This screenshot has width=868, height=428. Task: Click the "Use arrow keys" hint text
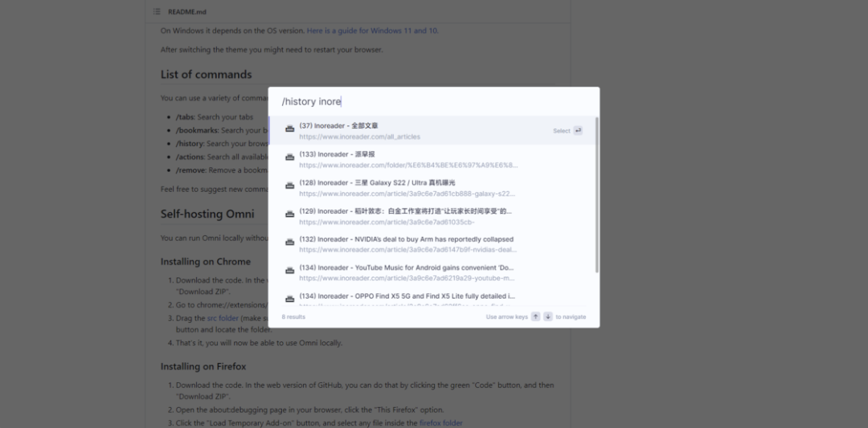(506, 317)
